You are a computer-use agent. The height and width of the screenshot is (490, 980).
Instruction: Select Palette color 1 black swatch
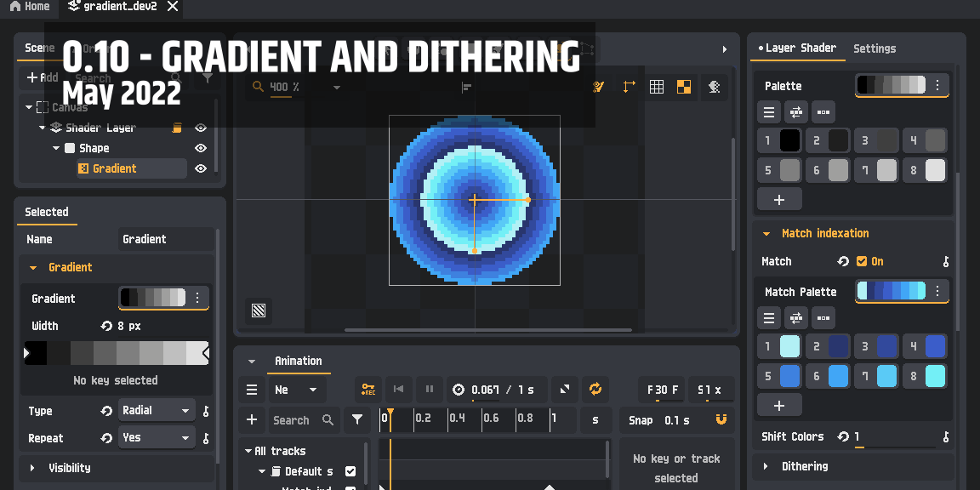(x=790, y=140)
